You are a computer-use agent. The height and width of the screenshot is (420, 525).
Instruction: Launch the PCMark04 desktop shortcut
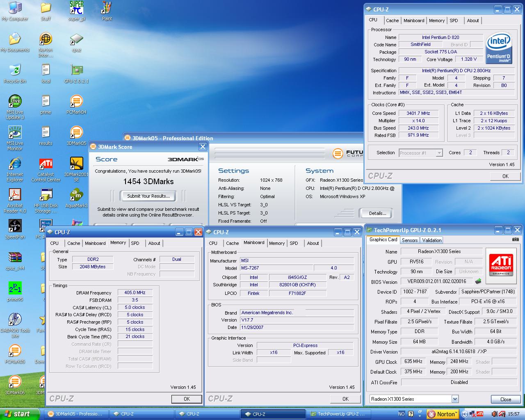(76, 105)
